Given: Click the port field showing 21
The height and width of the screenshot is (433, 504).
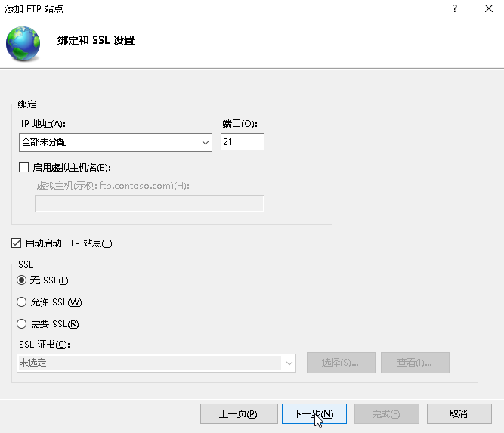Looking at the screenshot, I should (243, 142).
